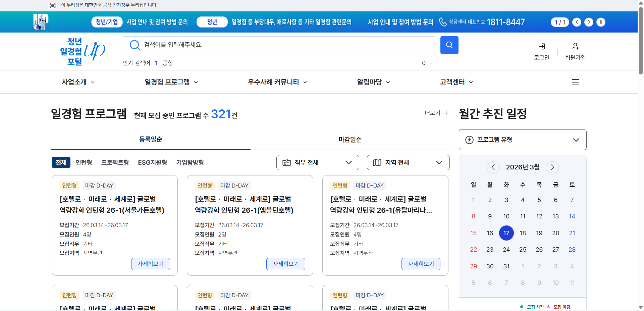Click the 청년 일경험 포털 logo
This screenshot has height=311, width=644.
click(x=82, y=51)
